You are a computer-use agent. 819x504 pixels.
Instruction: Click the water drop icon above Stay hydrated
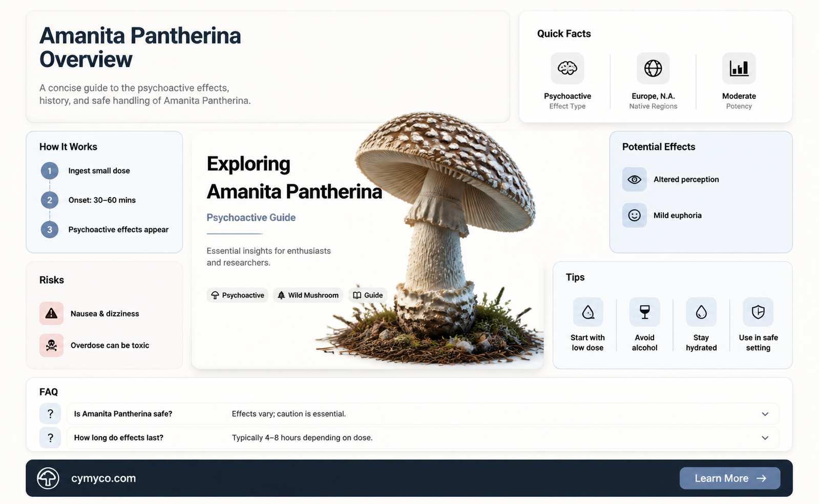[x=701, y=312]
